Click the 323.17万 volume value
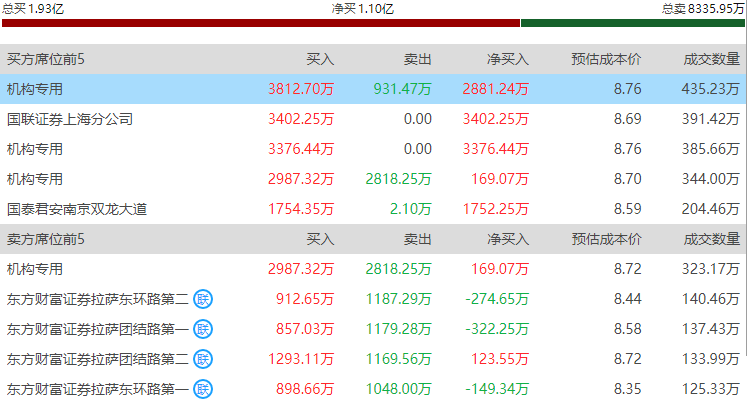This screenshot has height=401, width=747. tap(711, 269)
